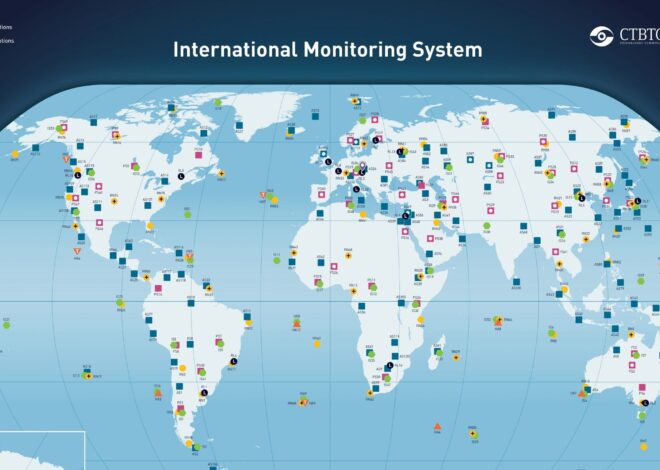Select the yellow star marker east of Madagascar
This screenshot has height=470, width=660.
(456, 358)
